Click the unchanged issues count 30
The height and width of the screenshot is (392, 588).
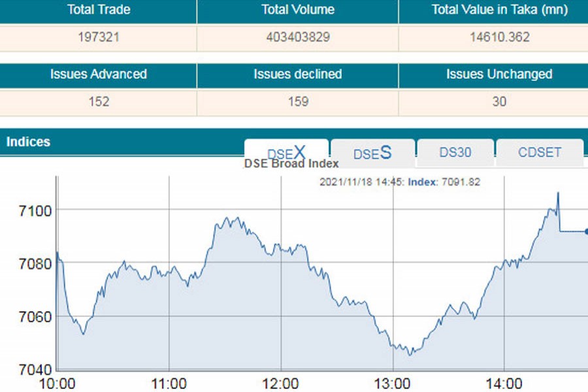[500, 102]
